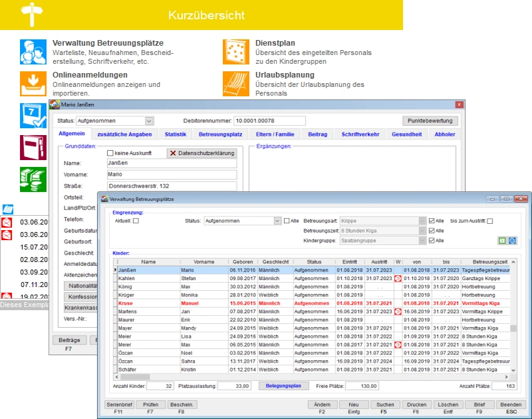532x419 pixels.
Task: Open the Dienstplan orange icon
Action: (236, 51)
